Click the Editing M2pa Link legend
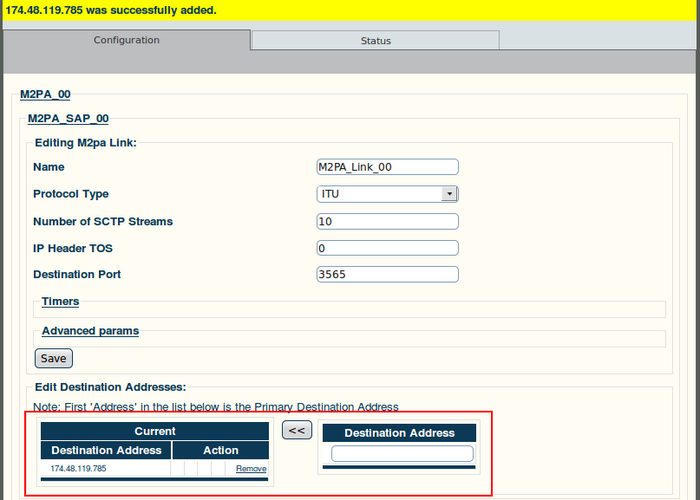The height and width of the screenshot is (500, 700). point(86,143)
